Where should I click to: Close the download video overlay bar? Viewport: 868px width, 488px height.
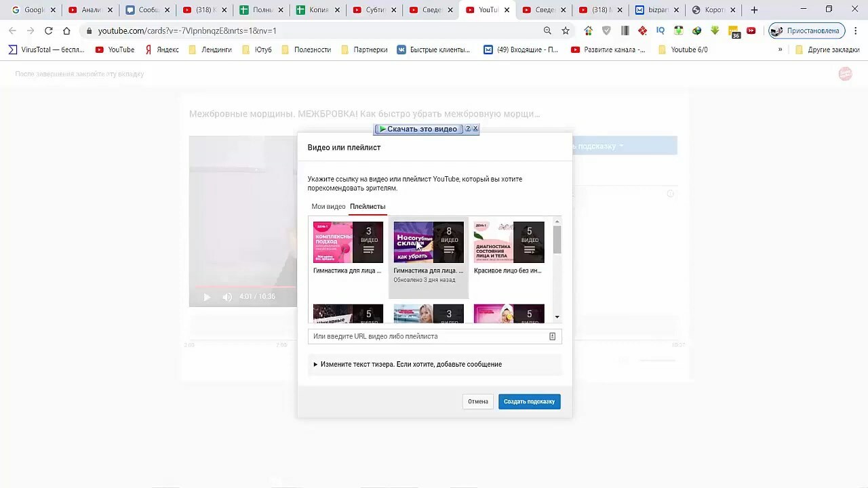[475, 128]
